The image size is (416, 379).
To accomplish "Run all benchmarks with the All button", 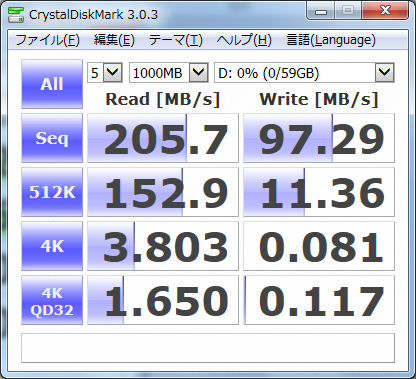I will (52, 84).
